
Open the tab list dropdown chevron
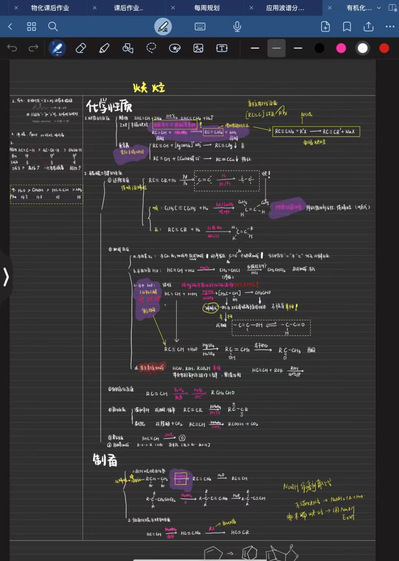coord(379,8)
